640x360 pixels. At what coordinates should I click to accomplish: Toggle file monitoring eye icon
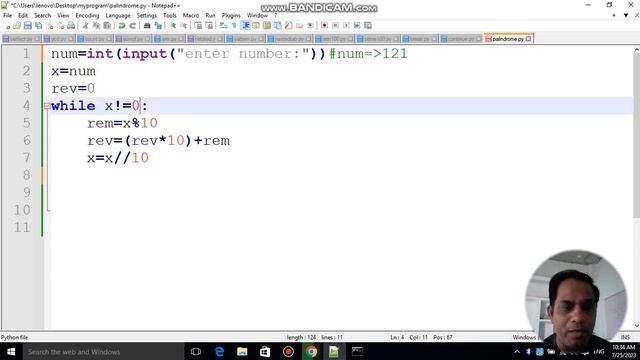pos(310,25)
